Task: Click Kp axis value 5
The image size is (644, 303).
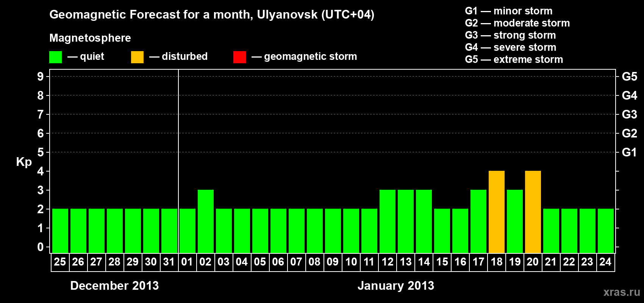Action: tap(41, 152)
